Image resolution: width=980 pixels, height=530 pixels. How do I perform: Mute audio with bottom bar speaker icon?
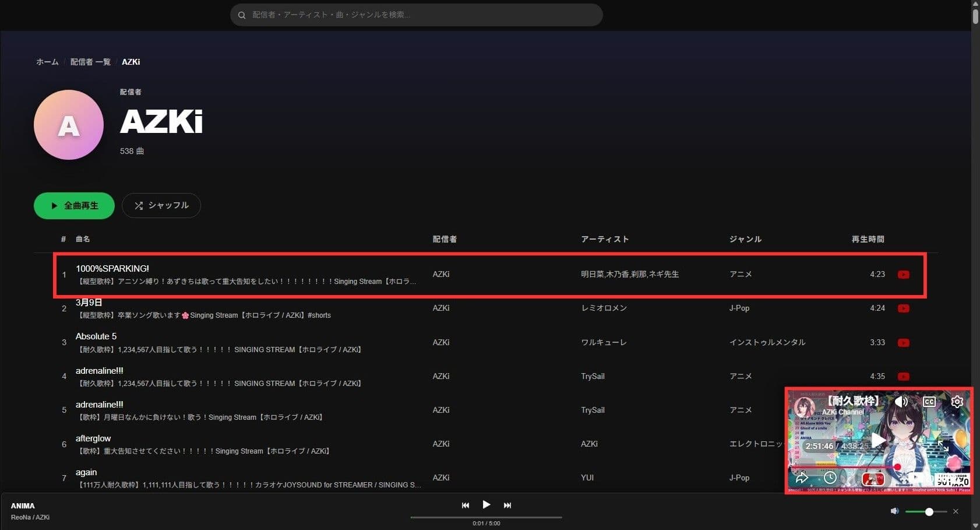894,511
